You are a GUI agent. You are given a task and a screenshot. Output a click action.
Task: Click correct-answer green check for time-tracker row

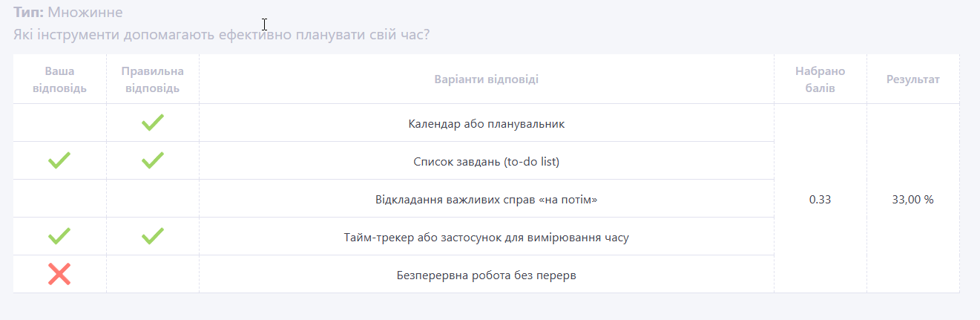(152, 236)
